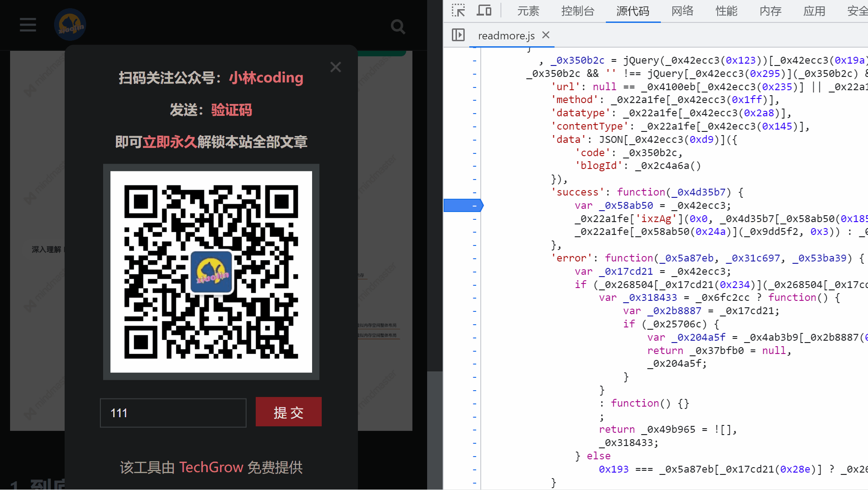Click the QR code image in the popup
The width and height of the screenshot is (868, 490).
(211, 272)
